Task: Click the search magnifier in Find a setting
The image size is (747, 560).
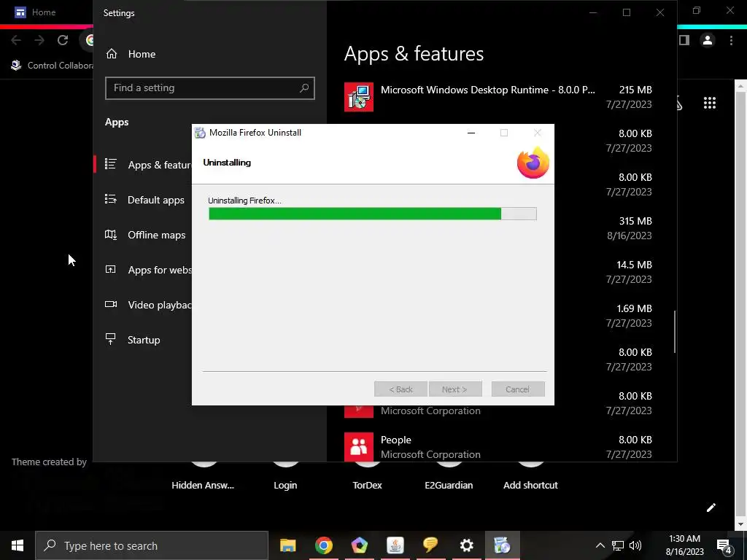Action: [304, 88]
